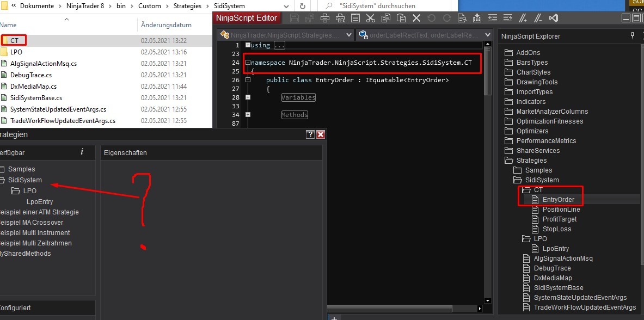This screenshot has height=320, width=644.
Task: Open the Indicators folder in explorer
Action: [x=531, y=101]
